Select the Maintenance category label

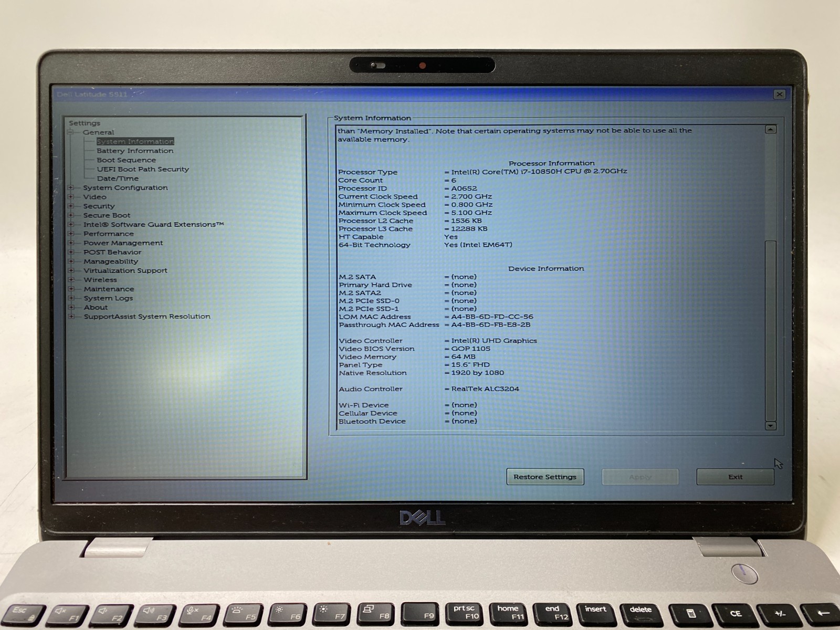109,289
